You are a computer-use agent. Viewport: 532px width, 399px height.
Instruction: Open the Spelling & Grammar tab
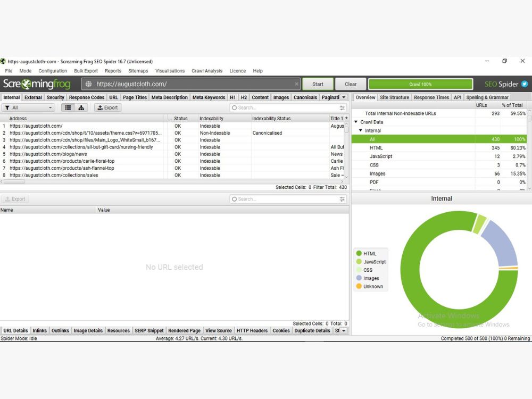click(487, 97)
